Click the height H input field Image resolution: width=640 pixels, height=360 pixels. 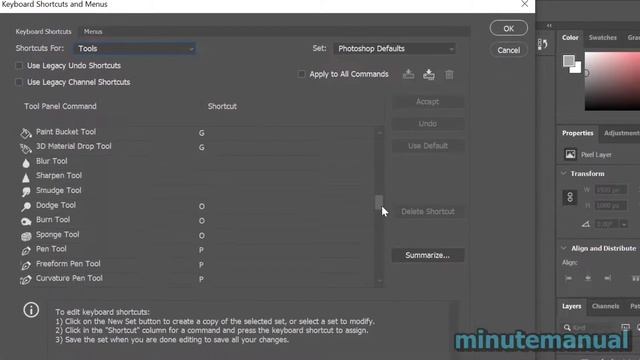611,205
